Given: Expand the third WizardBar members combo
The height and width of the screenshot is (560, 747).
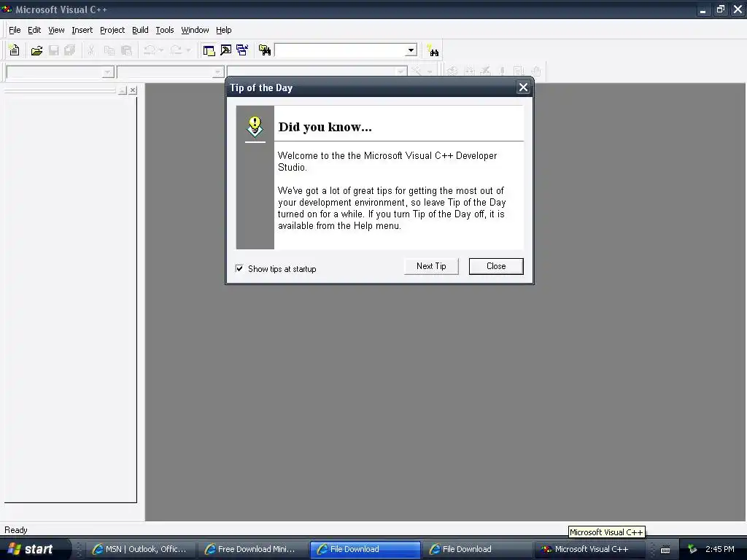Looking at the screenshot, I should [x=400, y=72].
